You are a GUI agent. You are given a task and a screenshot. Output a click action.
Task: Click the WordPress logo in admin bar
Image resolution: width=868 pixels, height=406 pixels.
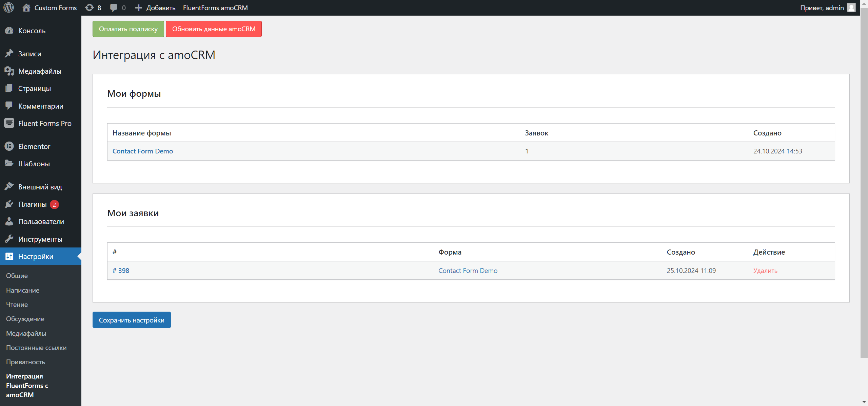[8, 7]
